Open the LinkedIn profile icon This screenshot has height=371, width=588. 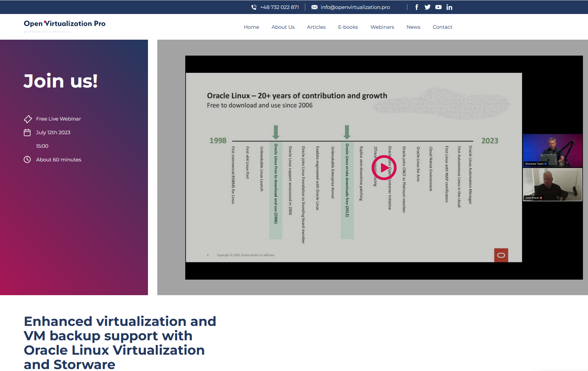[449, 7]
